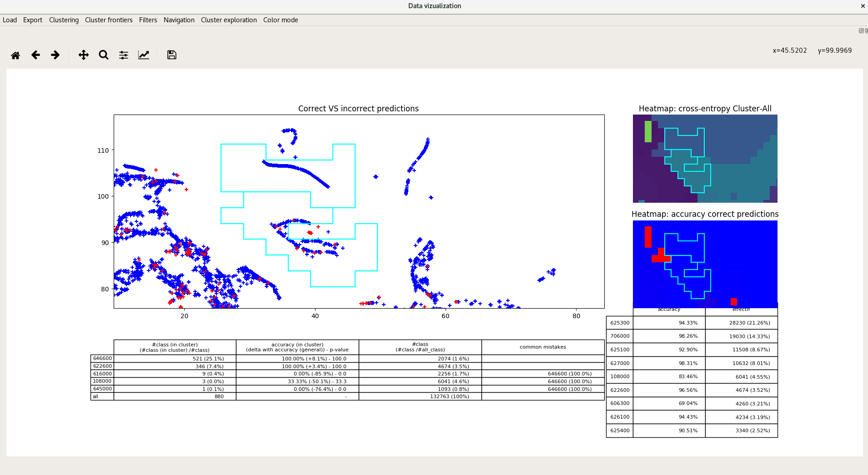The height and width of the screenshot is (475, 868).
Task: Click the green cell in cross-entropy heatmap
Action: (x=648, y=131)
